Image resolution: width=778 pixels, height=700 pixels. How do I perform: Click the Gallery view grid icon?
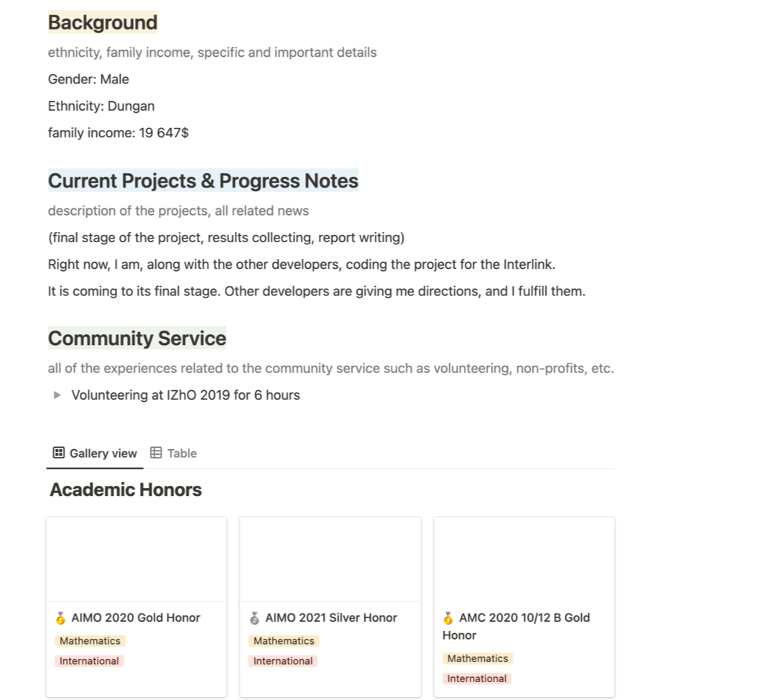(x=59, y=453)
